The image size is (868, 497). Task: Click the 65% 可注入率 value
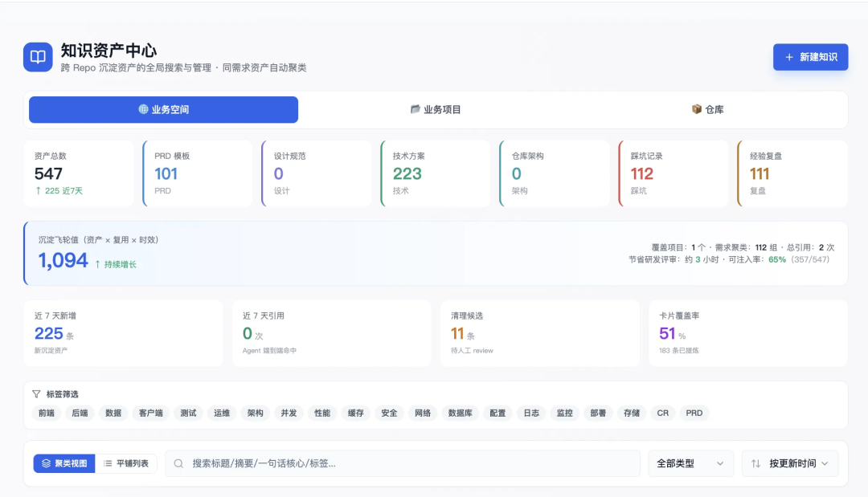tap(777, 259)
